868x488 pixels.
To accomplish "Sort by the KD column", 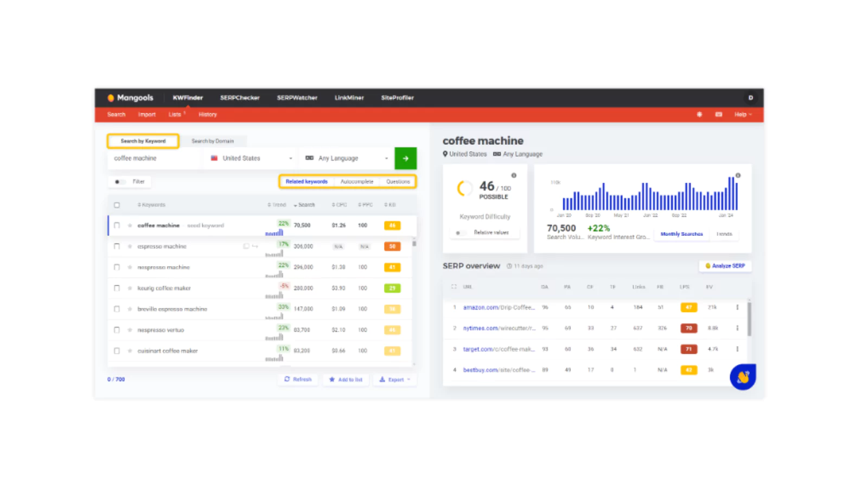I will tap(390, 205).
